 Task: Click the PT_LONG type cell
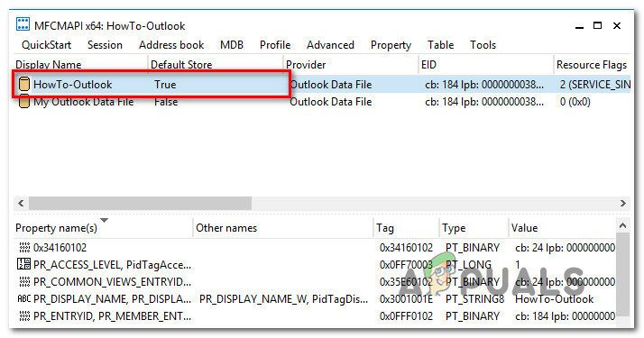(x=468, y=265)
